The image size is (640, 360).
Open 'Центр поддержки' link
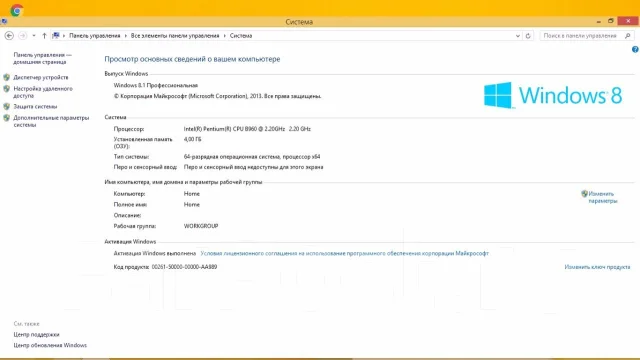pos(36,335)
